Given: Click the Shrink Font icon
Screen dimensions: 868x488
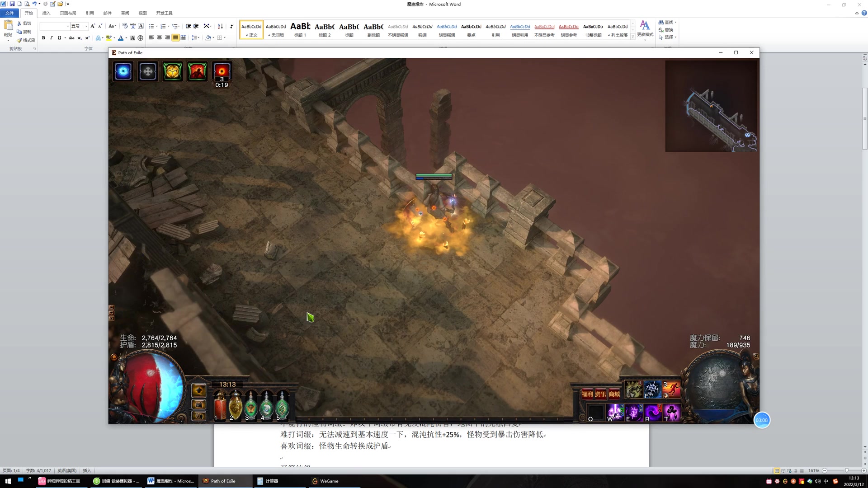Looking at the screenshot, I should tap(100, 26).
